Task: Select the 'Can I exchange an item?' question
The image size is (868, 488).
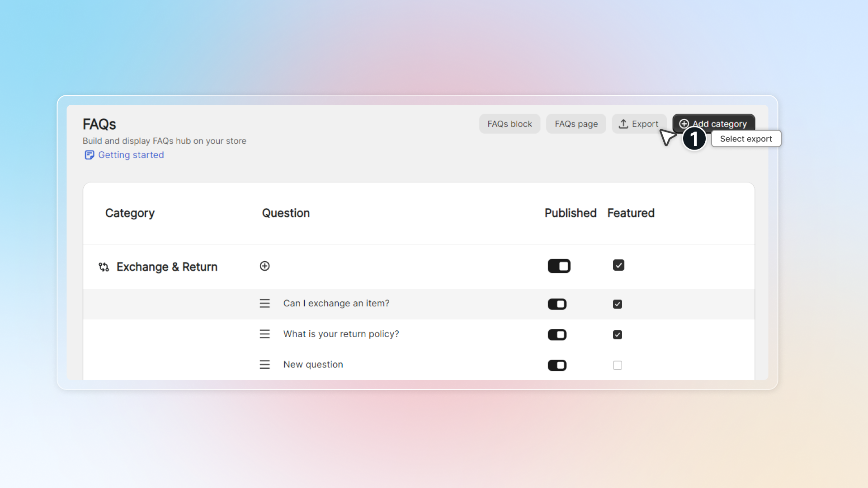Action: (336, 304)
